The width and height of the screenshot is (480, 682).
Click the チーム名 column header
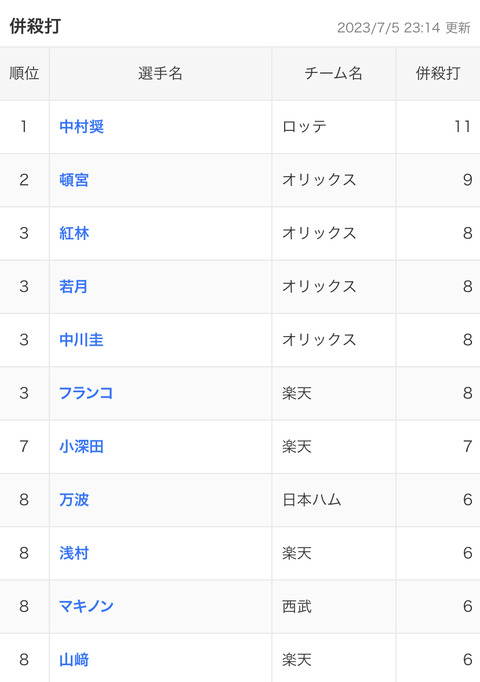click(x=333, y=73)
